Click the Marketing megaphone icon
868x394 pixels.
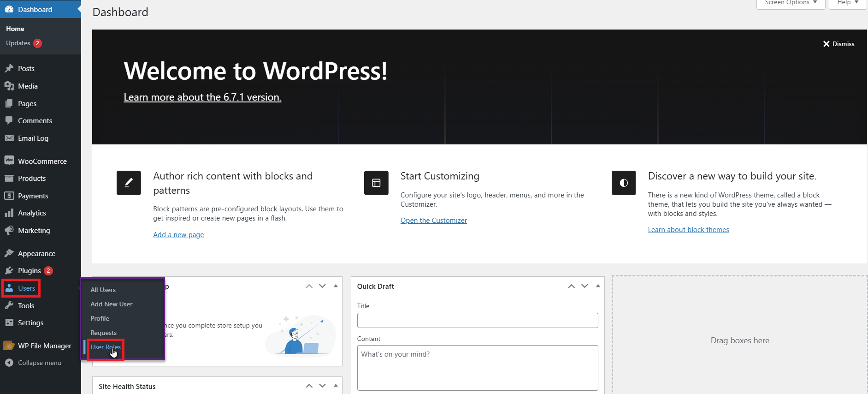pyautogui.click(x=9, y=230)
